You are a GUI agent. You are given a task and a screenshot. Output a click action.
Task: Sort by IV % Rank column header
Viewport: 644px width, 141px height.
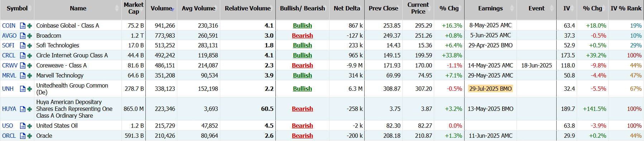(x=626, y=8)
